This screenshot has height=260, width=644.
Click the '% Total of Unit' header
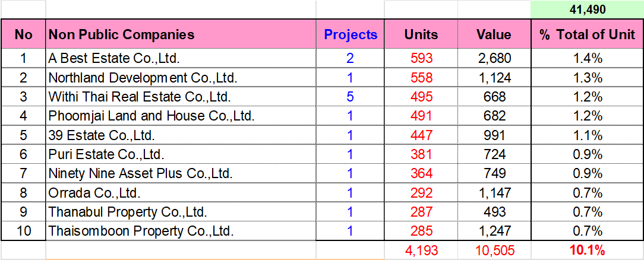click(587, 34)
